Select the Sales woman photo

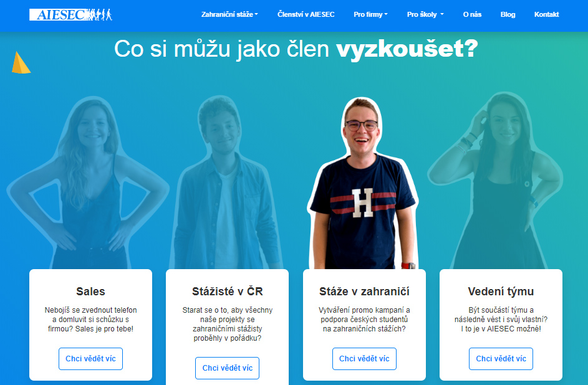[89, 183]
